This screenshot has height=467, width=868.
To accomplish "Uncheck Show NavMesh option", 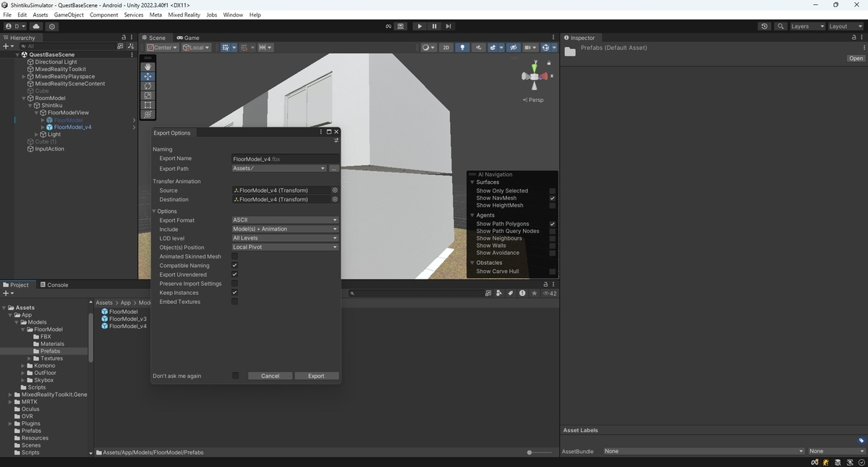I will coord(553,198).
